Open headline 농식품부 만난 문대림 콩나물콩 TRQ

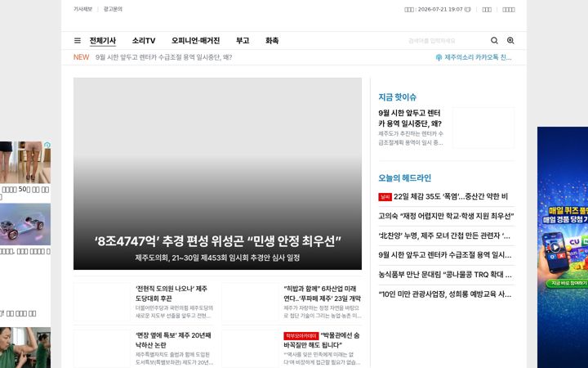click(x=445, y=275)
